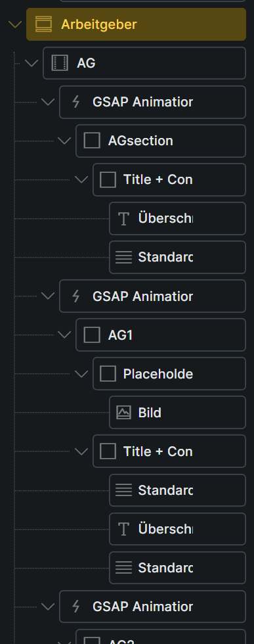The width and height of the screenshot is (254, 644).
Task: Select the Arbeitgeber tree item
Action: [137, 24]
